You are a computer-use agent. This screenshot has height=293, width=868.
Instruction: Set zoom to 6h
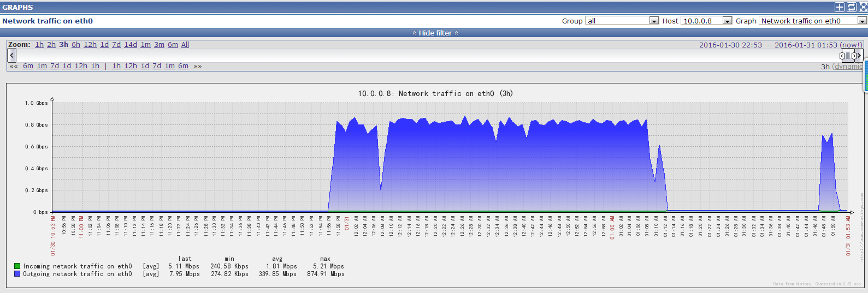[x=76, y=45]
